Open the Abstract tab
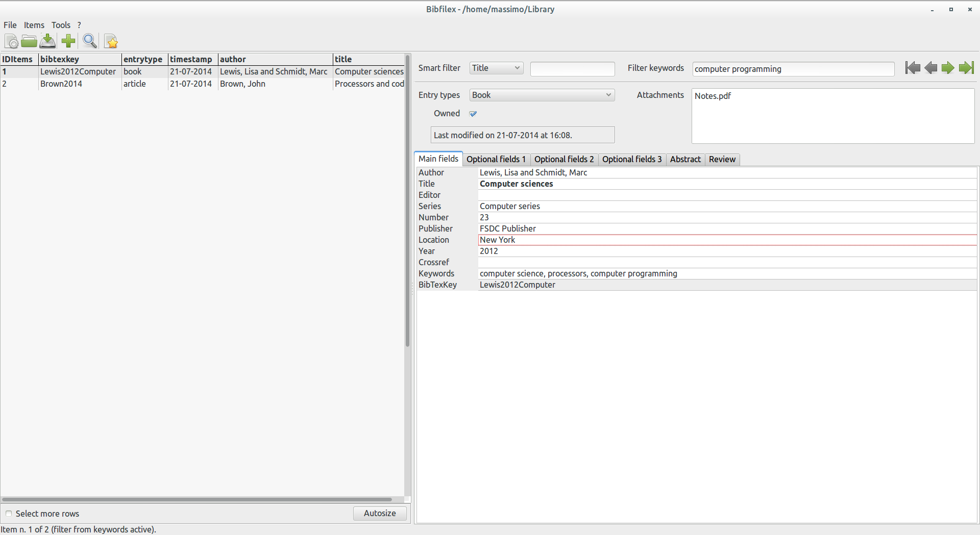The height and width of the screenshot is (535, 980). click(x=685, y=159)
